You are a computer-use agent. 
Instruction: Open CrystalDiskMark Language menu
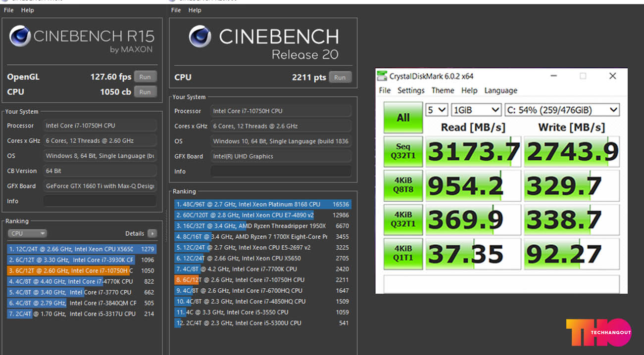click(x=500, y=90)
